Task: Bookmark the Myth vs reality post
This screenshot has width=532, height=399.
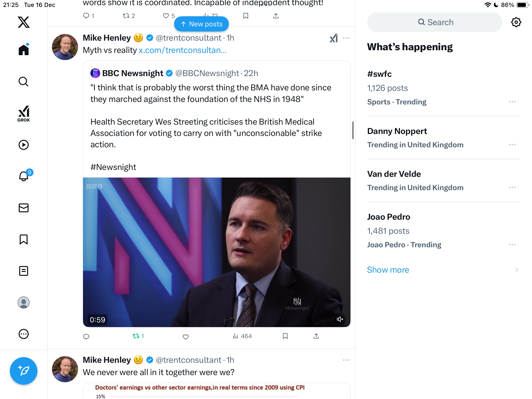Action: [x=285, y=336]
